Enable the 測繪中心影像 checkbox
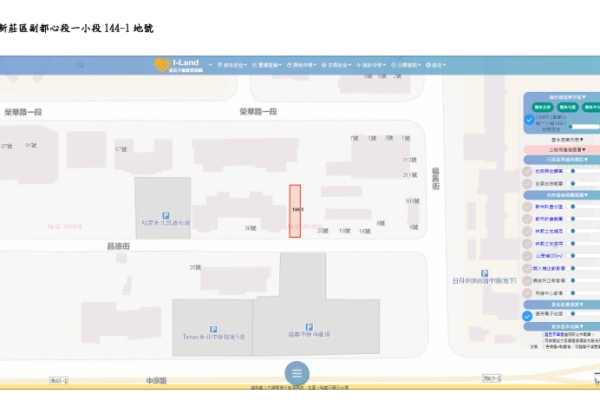Viewport: 600px width, 400px height. click(x=527, y=293)
